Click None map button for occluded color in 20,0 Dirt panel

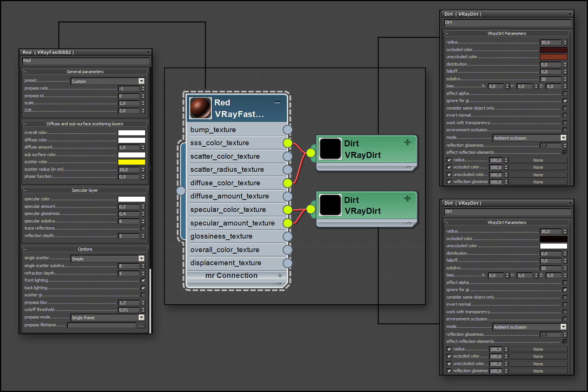[x=538, y=167]
